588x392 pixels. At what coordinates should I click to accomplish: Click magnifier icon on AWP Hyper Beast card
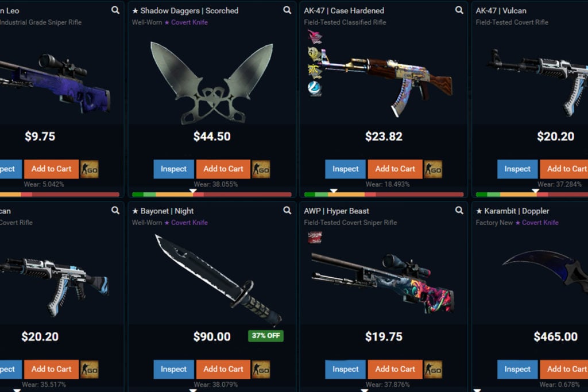[459, 210]
